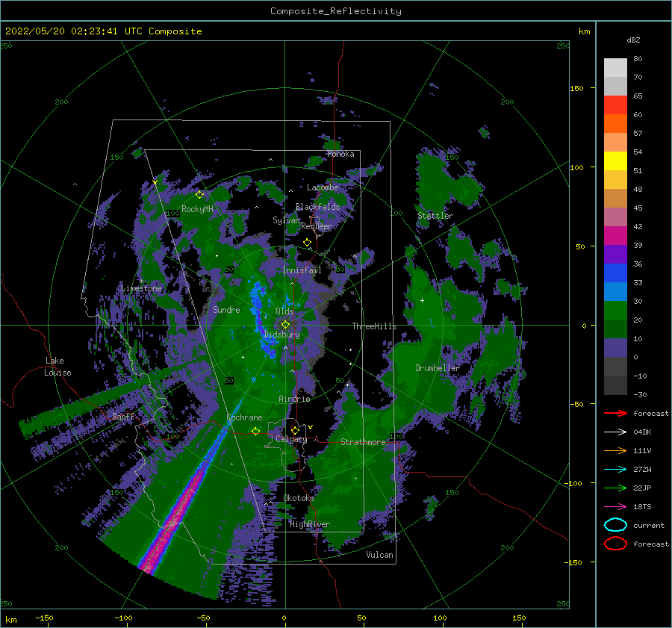Screen dimensions: 672x628
Task: Click the dBZ legend heading
Action: (x=633, y=40)
